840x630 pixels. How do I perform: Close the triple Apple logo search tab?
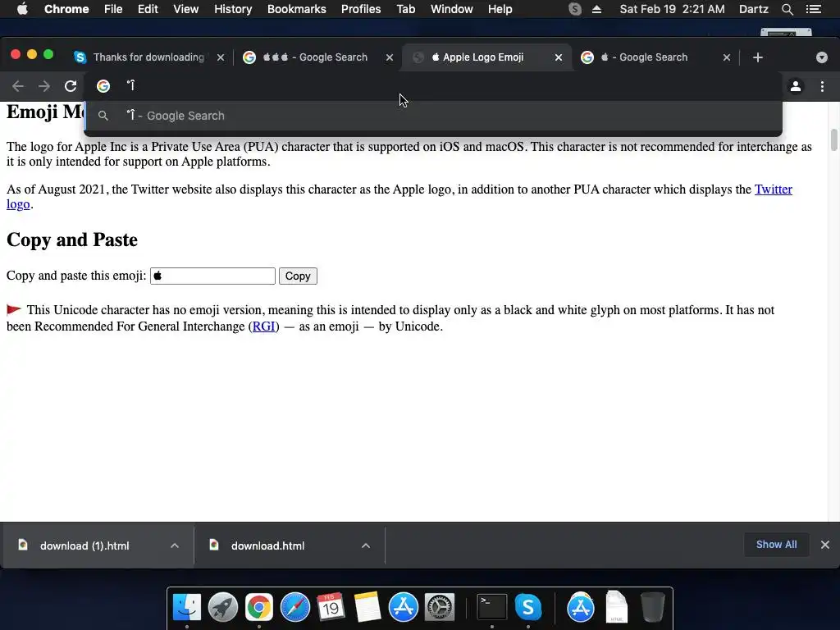(390, 57)
